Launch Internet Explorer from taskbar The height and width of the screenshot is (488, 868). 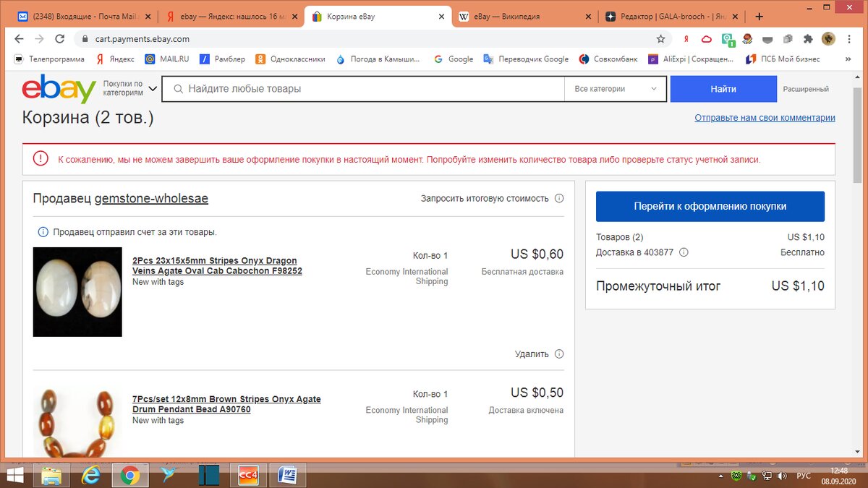point(90,475)
